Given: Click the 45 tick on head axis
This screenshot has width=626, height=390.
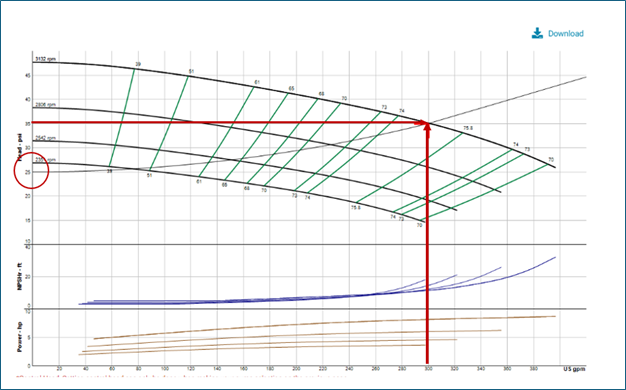Looking at the screenshot, I should [x=28, y=75].
